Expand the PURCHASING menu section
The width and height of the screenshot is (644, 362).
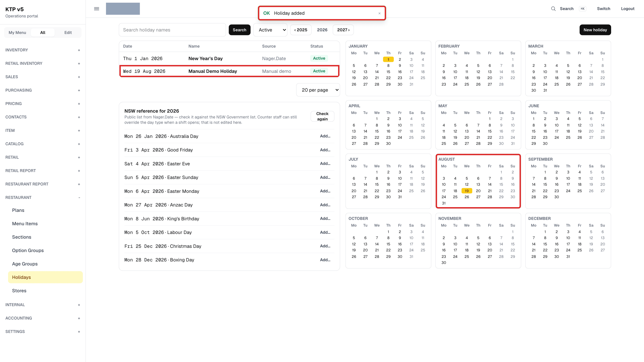[x=43, y=90]
